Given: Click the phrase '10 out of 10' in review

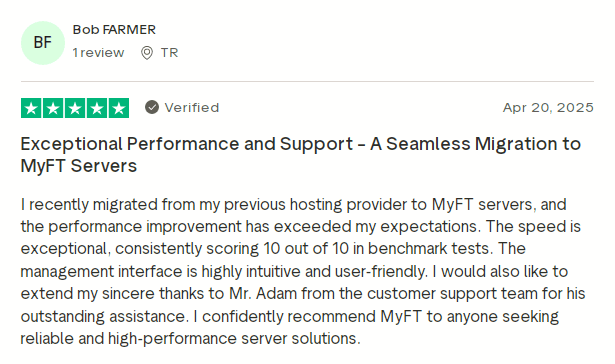Looking at the screenshot, I should point(306,249).
